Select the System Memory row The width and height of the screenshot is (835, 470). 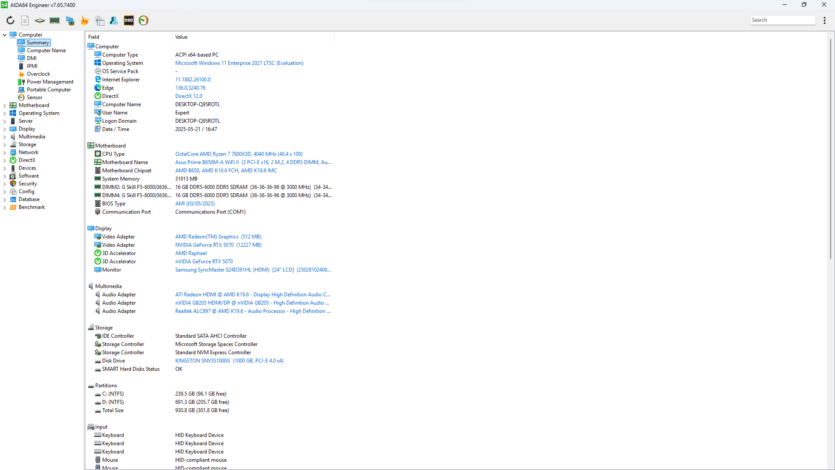[x=210, y=179]
